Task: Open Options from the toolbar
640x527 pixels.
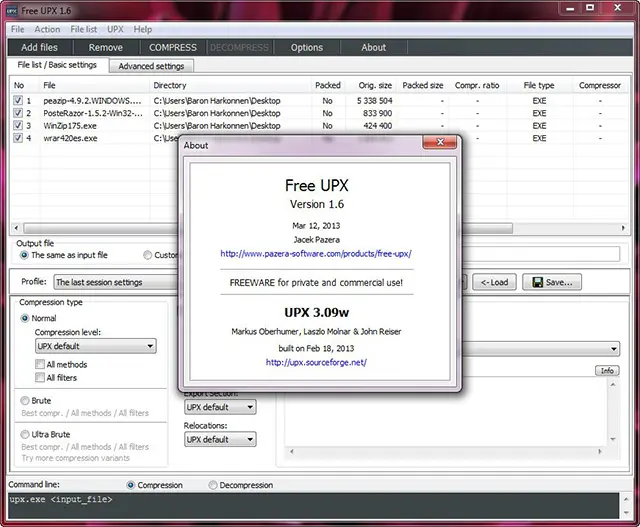Action: [x=307, y=47]
